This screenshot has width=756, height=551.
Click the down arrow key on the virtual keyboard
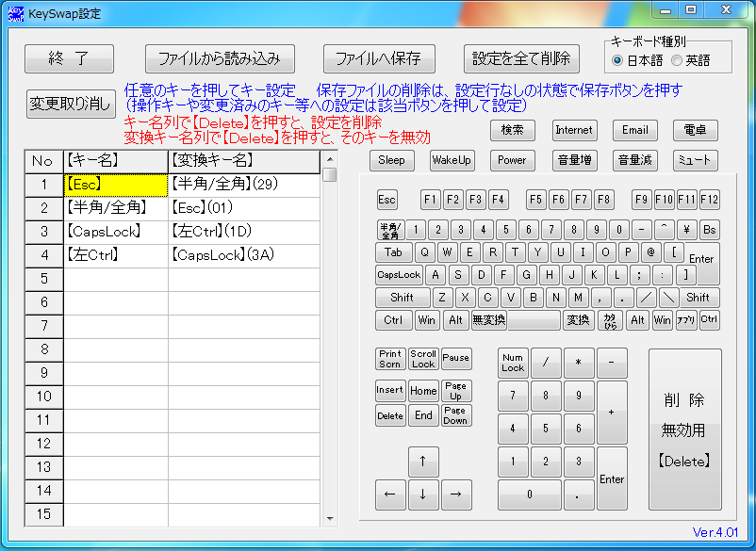(x=423, y=494)
